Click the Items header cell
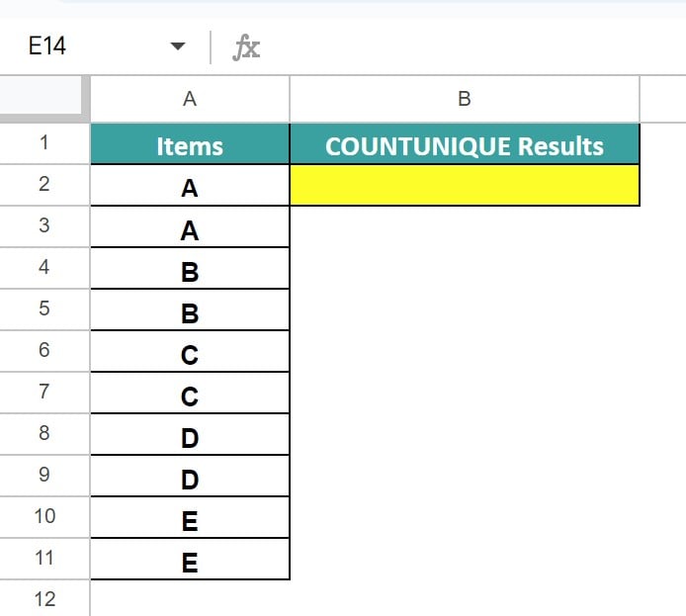Image resolution: width=686 pixels, height=616 pixels. pos(190,144)
